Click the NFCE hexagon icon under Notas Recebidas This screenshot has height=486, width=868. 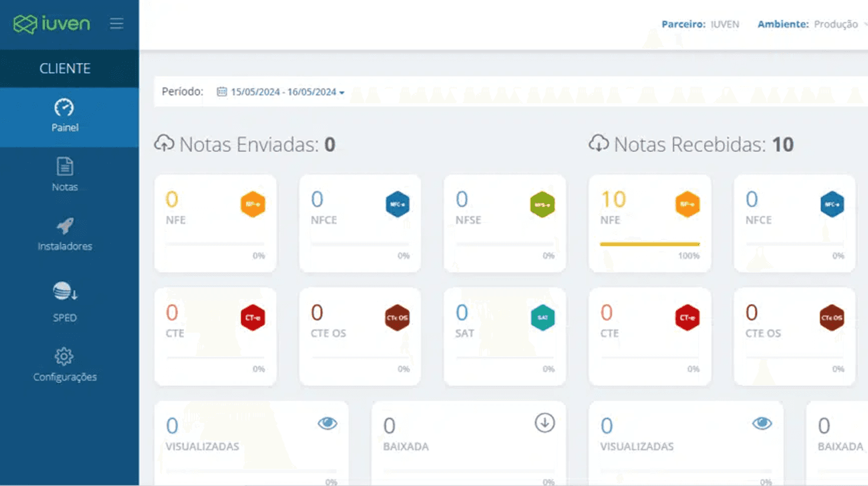click(x=832, y=204)
